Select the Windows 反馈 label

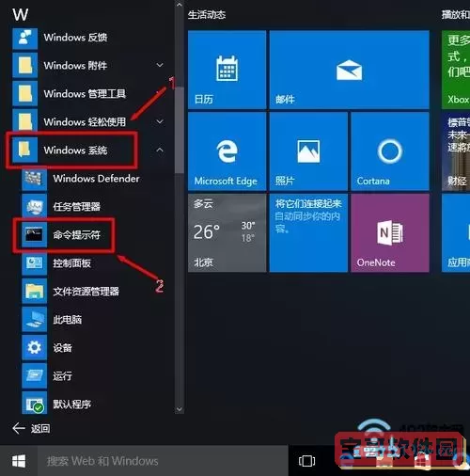coord(75,38)
